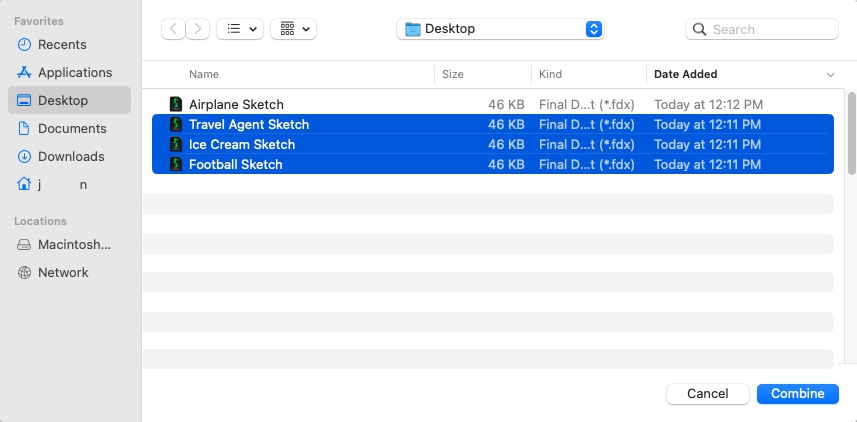Open the list view options dropdown

[x=240, y=29]
